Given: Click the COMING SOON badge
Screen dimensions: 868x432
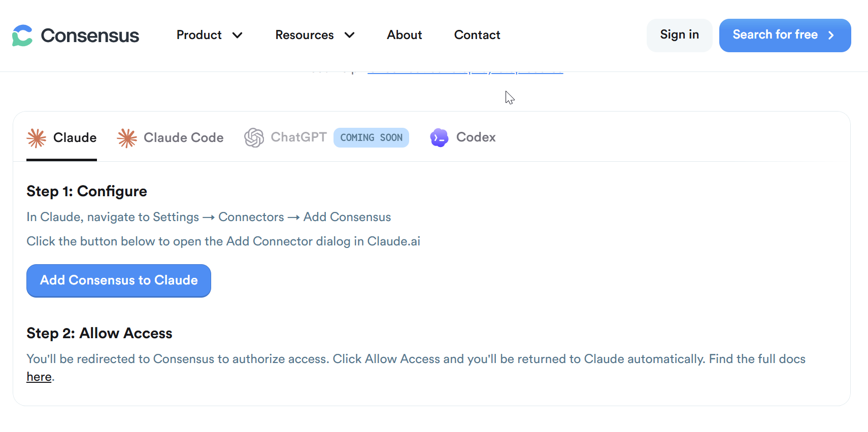Looking at the screenshot, I should 371,137.
